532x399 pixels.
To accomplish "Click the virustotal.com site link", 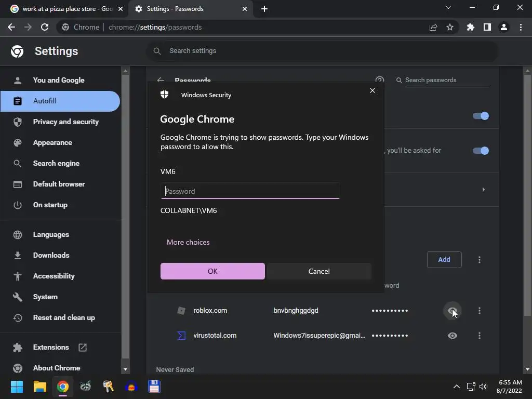I will [215, 336].
